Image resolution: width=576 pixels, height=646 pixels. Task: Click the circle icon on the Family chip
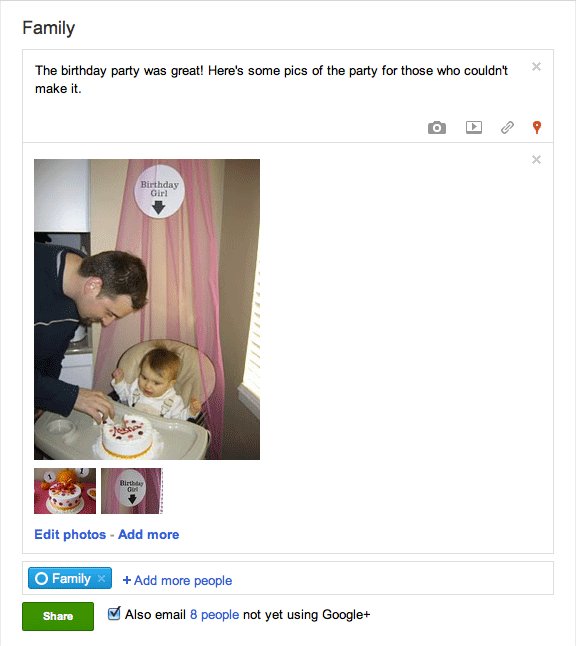tap(41, 578)
